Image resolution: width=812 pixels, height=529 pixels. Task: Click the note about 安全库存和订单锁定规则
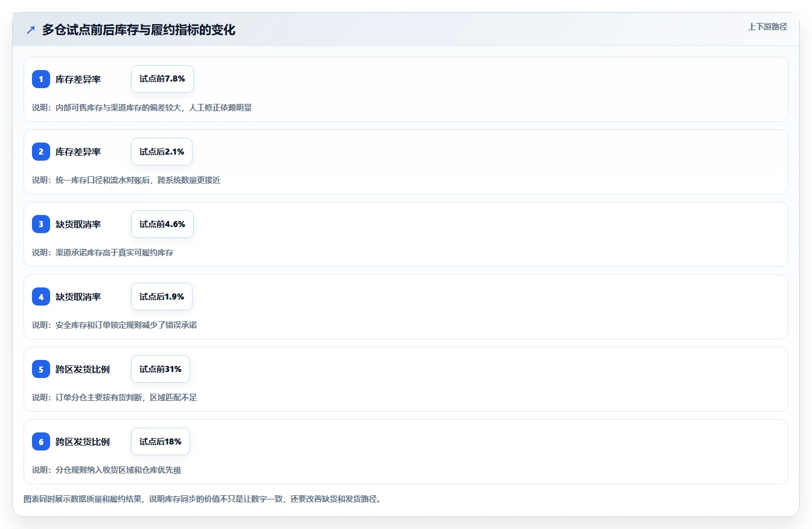click(x=114, y=325)
